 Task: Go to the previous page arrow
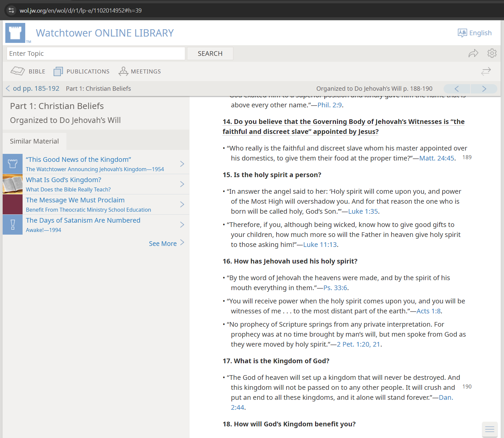point(457,89)
